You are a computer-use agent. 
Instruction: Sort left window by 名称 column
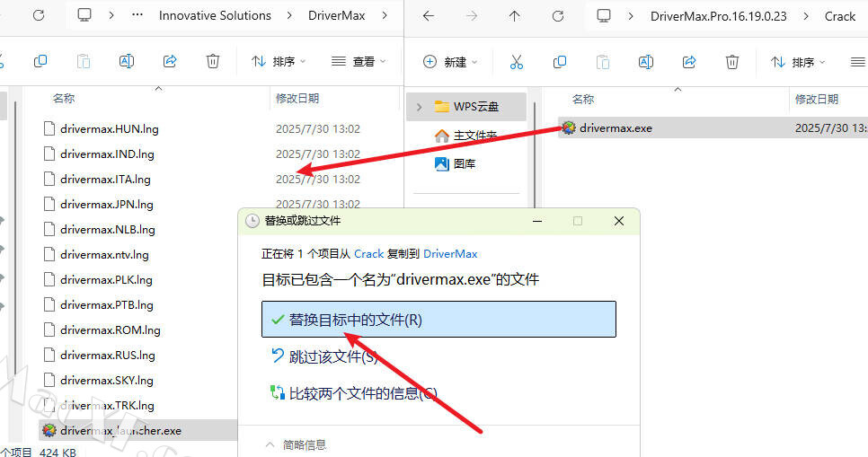pyautogui.click(x=64, y=99)
